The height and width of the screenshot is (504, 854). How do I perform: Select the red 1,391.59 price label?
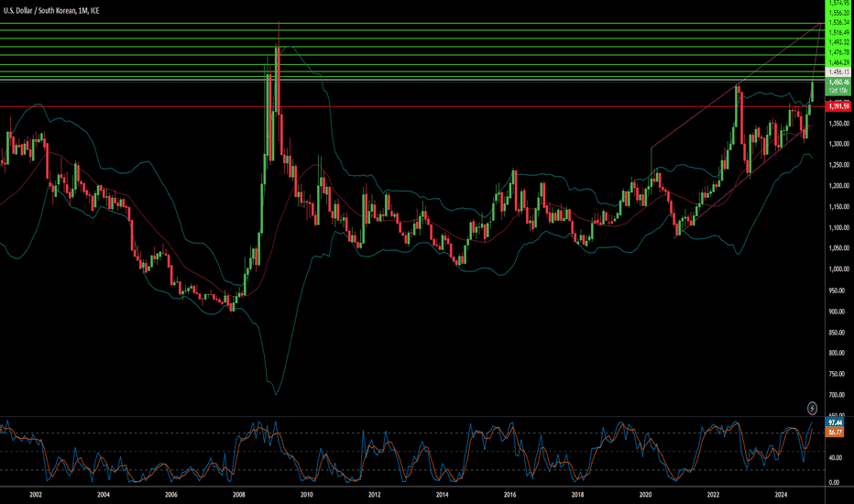(838, 106)
